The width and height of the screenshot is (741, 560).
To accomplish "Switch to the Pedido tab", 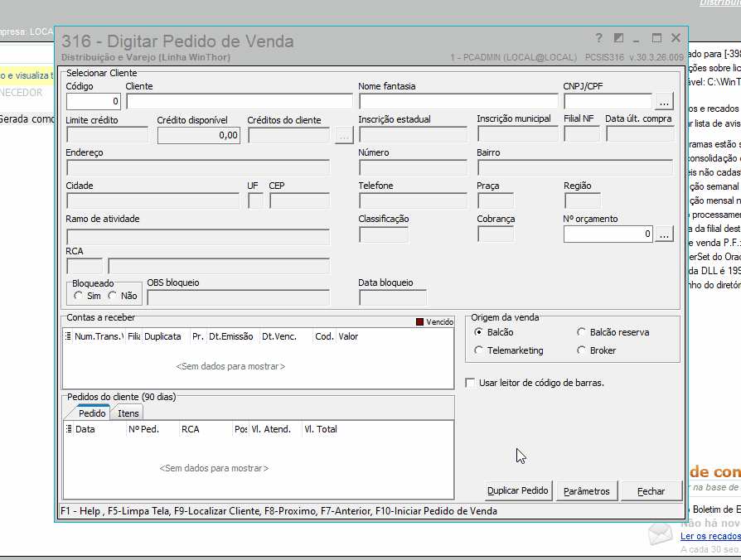I will coord(92,413).
